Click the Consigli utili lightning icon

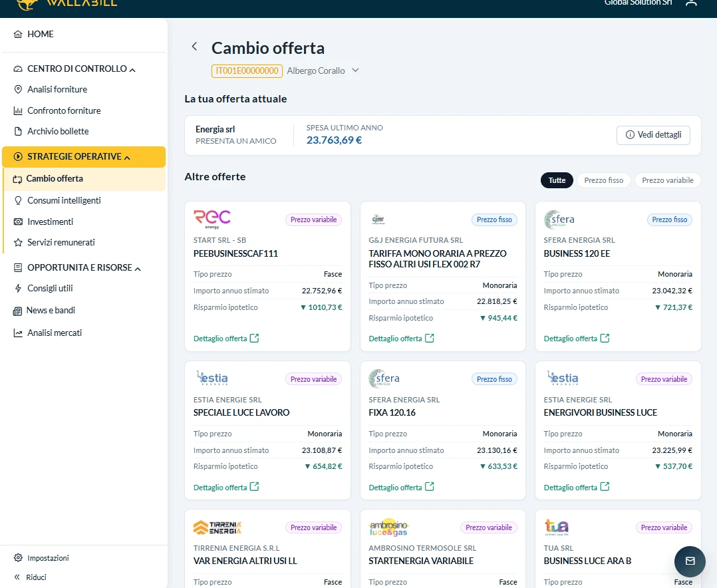pos(18,289)
